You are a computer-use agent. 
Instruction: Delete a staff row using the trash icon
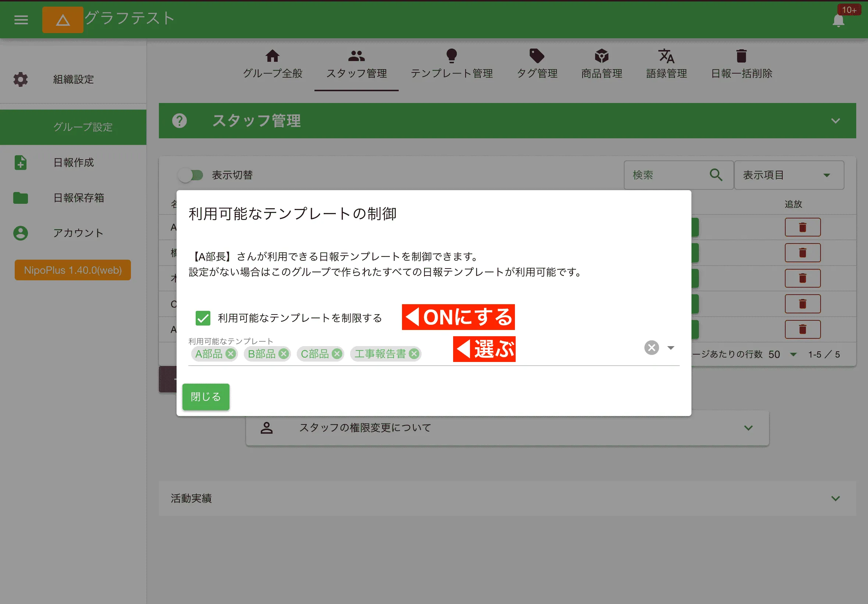coord(803,227)
